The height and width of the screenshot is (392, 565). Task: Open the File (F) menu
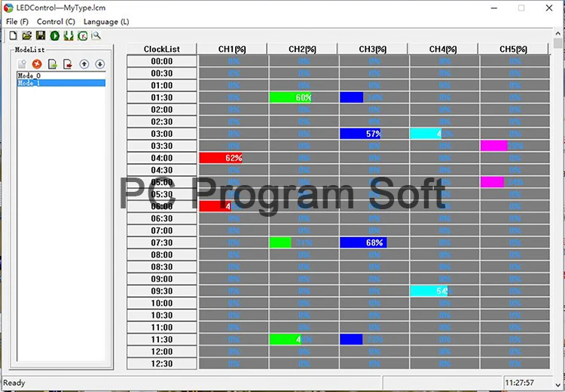17,22
